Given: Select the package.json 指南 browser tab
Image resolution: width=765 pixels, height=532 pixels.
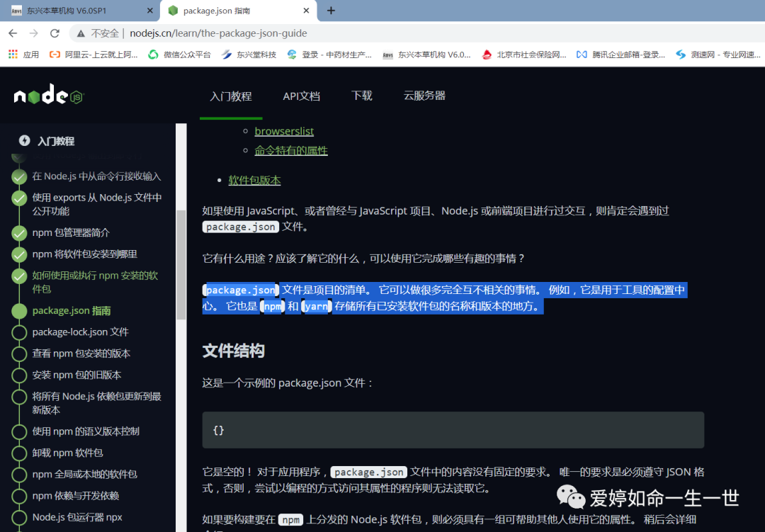Looking at the screenshot, I should pyautogui.click(x=239, y=10).
